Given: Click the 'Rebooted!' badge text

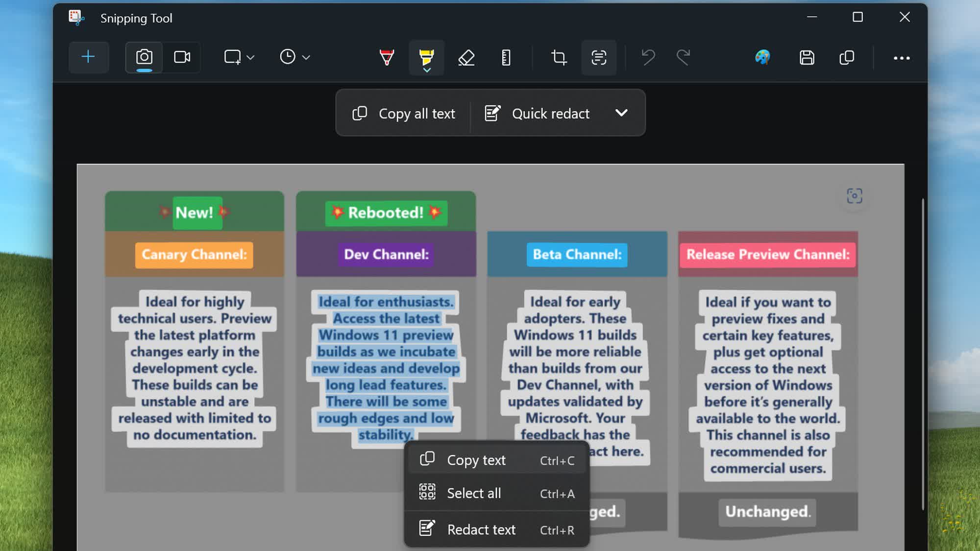Looking at the screenshot, I should point(386,213).
